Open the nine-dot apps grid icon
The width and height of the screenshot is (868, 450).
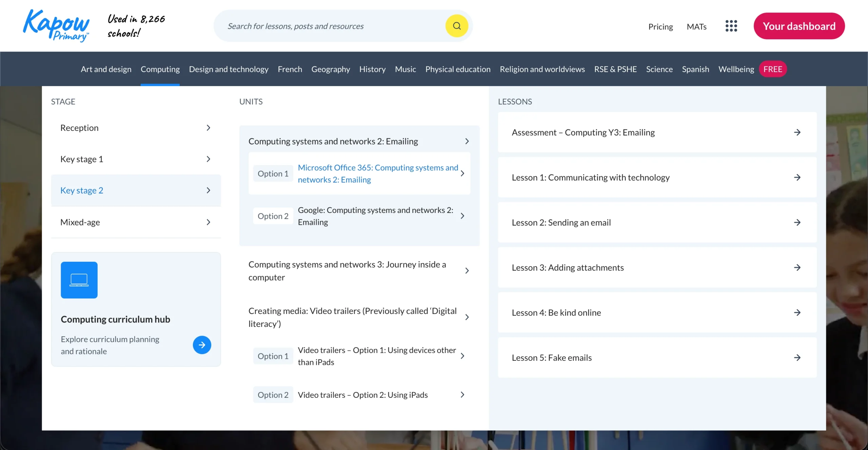coord(731,26)
